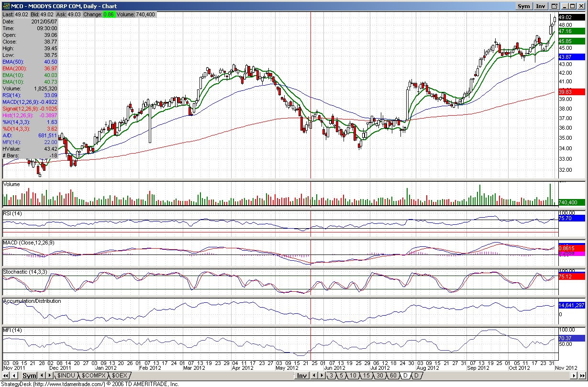Viewport: 588px width, 387px height.
Task: Select the 5 minute interval tab
Action: click(342, 376)
